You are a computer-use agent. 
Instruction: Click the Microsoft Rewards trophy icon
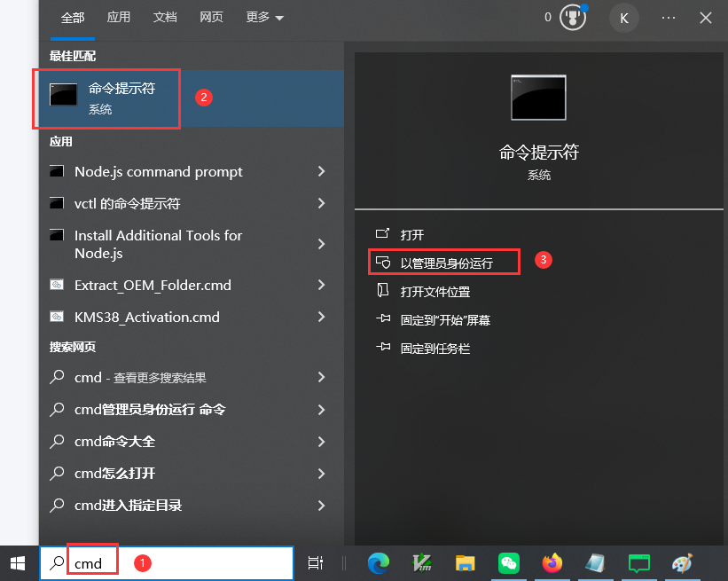pyautogui.click(x=572, y=17)
